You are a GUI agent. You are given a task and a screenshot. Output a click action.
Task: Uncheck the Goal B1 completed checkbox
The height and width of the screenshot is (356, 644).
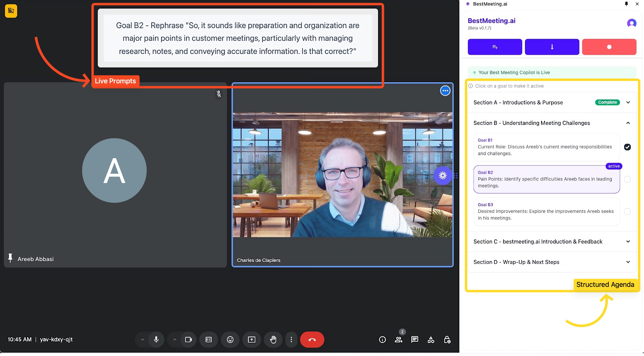pos(627,147)
